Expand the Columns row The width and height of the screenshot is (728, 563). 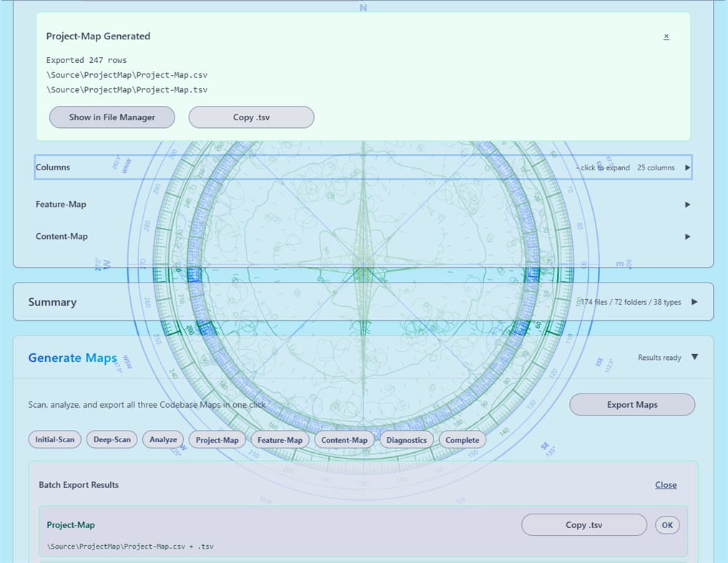tap(363, 167)
